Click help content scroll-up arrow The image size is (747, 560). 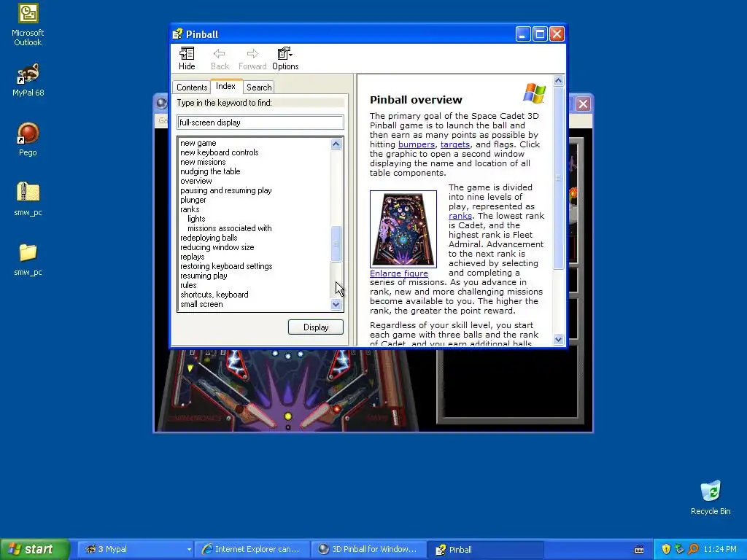[x=558, y=81]
